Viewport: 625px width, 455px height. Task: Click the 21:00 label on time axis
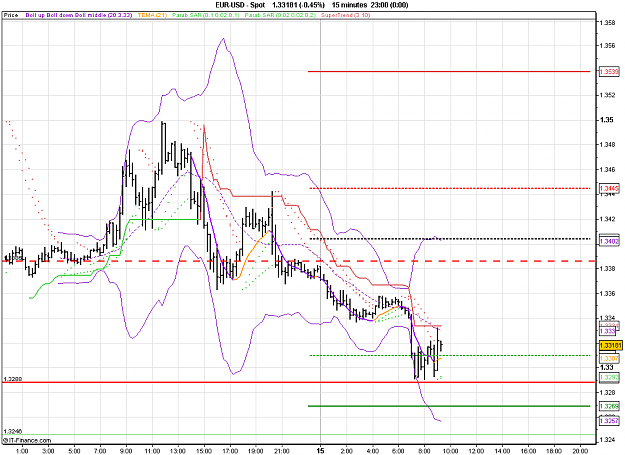281,451
